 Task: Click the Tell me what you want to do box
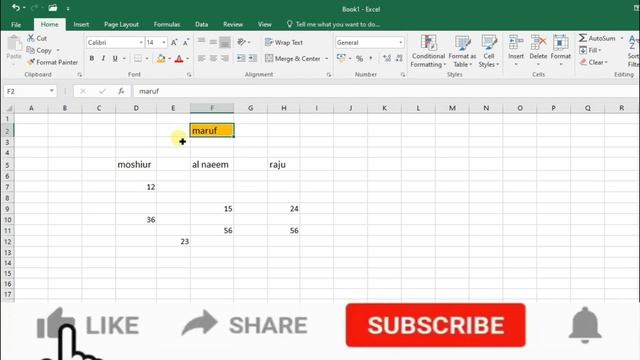(x=333, y=24)
